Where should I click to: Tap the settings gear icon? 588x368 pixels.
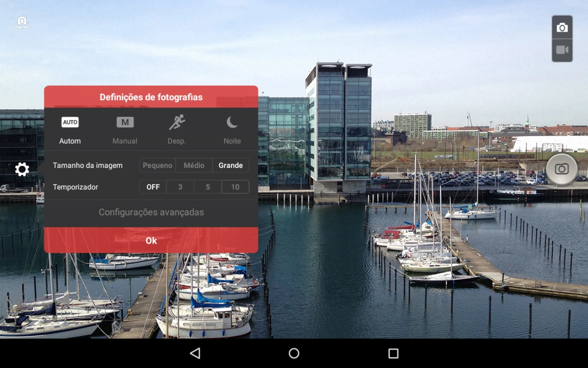pyautogui.click(x=22, y=169)
